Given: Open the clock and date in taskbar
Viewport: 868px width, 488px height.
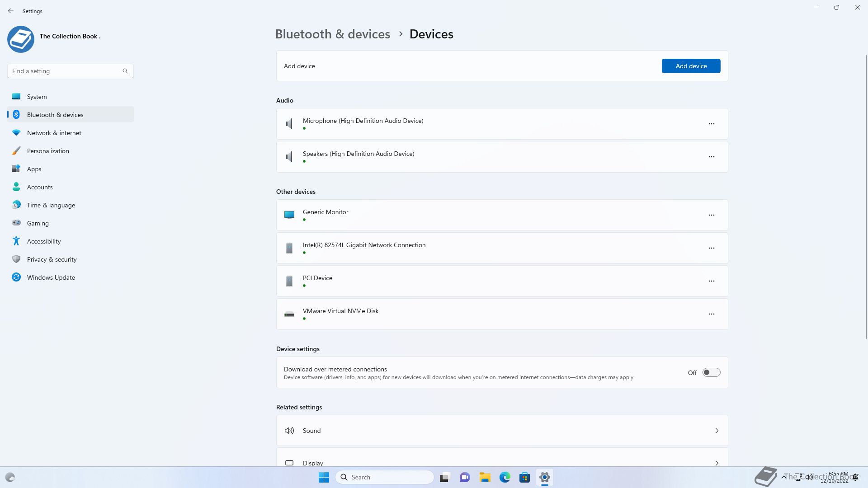Looking at the screenshot, I should pos(835,477).
